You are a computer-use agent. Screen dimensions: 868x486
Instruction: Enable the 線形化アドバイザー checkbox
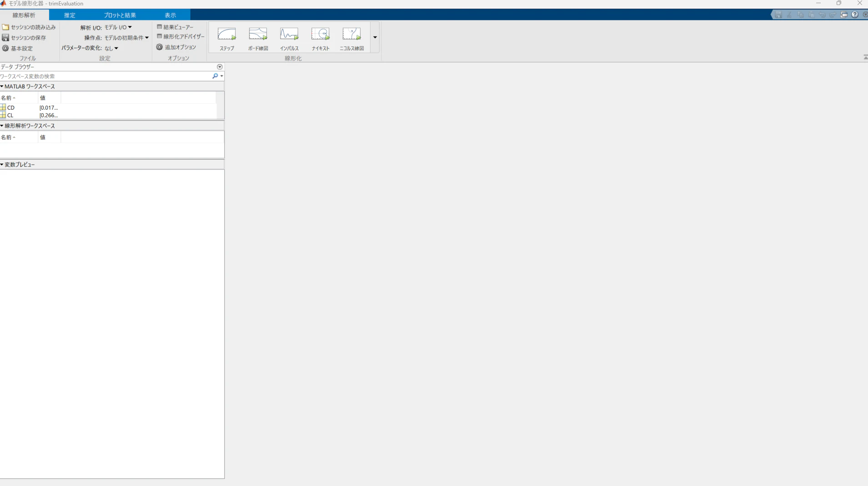(159, 36)
